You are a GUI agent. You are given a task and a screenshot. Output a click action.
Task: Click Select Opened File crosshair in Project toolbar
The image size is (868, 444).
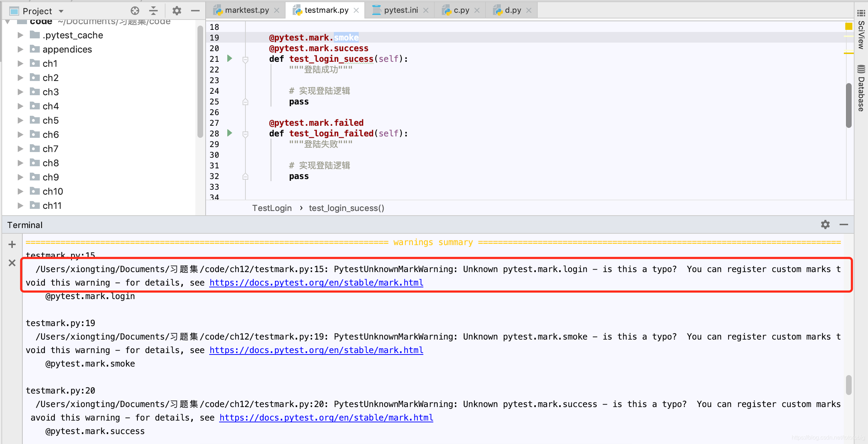click(135, 10)
